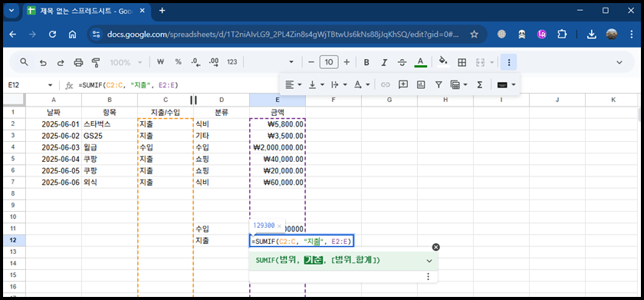Insert a chart
The width and height of the screenshot is (644, 300).
pyautogui.click(x=421, y=84)
